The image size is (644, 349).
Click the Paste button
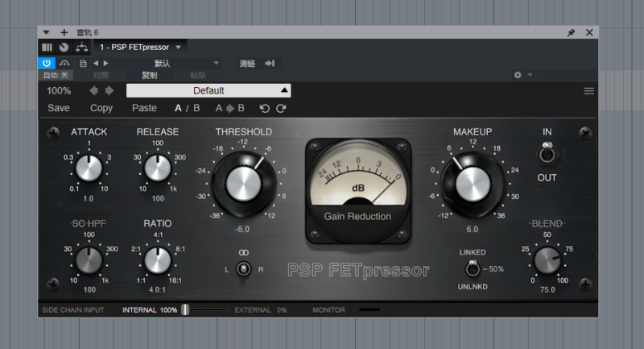144,108
